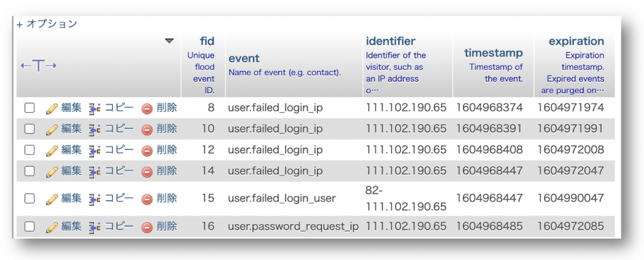Screen dimensions: 644x260
Task: Click the pencil edit icon for fid 14
Action: pos(52,171)
